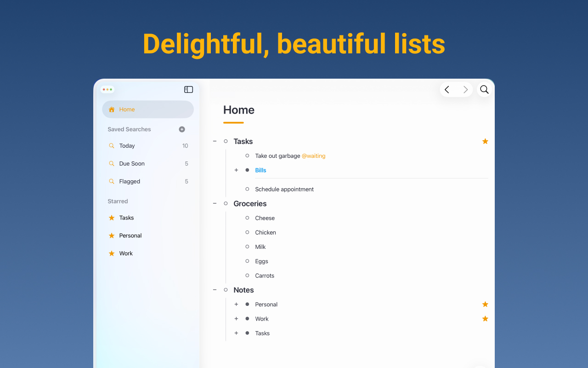Click the filled bullet next to Personal
Viewport: 588px width, 368px height.
(x=247, y=305)
